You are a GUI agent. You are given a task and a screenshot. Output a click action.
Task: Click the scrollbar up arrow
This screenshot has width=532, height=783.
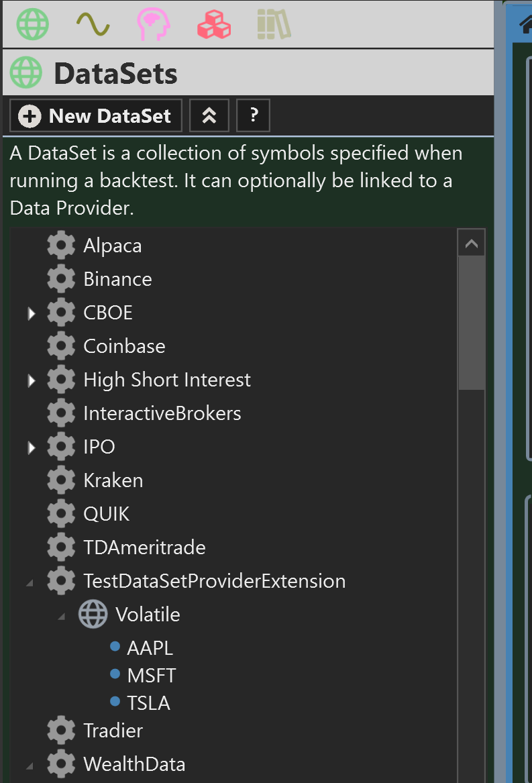471,242
